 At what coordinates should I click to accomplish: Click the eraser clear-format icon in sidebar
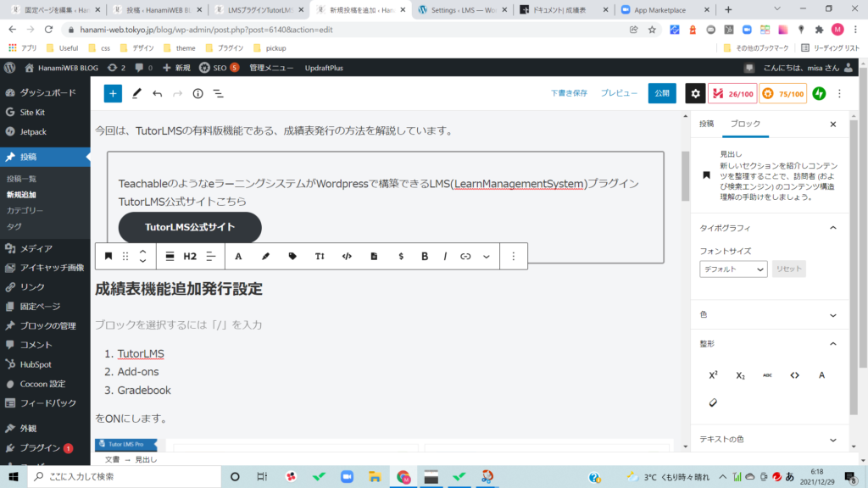[x=713, y=402]
